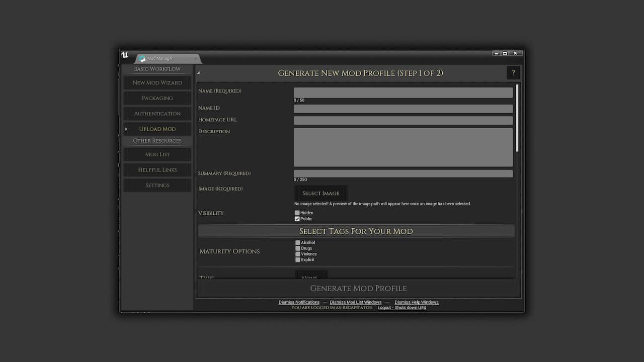Viewport: 644px width, 362px height.
Task: Check the Alcohol maturity option
Action: click(298, 242)
